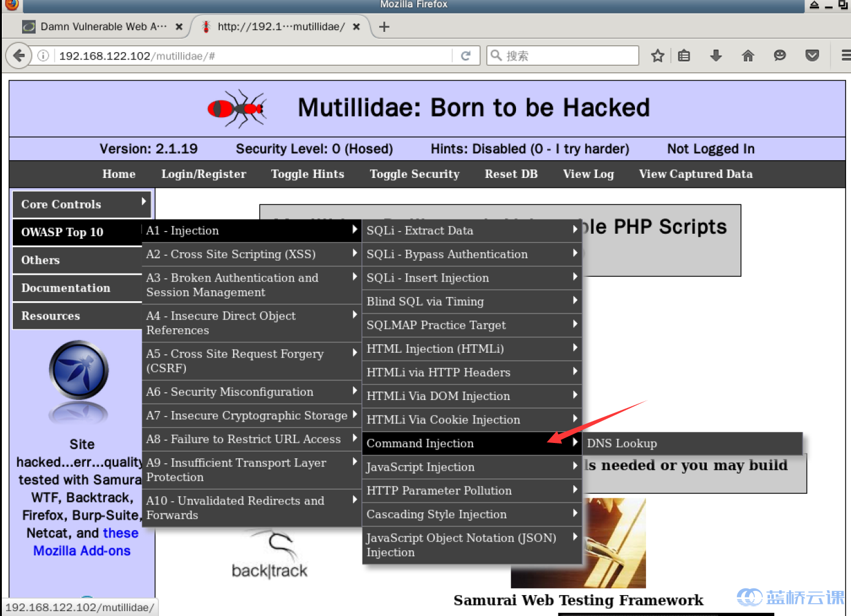Open HTMLi Via Cookie Injection submenu
This screenshot has width=851, height=616.
pyautogui.click(x=472, y=420)
